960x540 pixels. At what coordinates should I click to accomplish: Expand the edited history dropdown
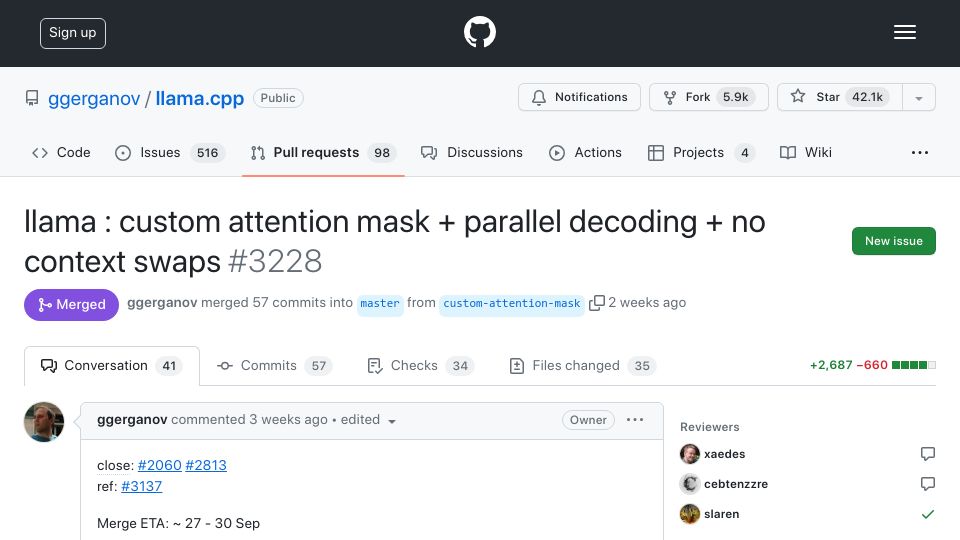tap(368, 420)
